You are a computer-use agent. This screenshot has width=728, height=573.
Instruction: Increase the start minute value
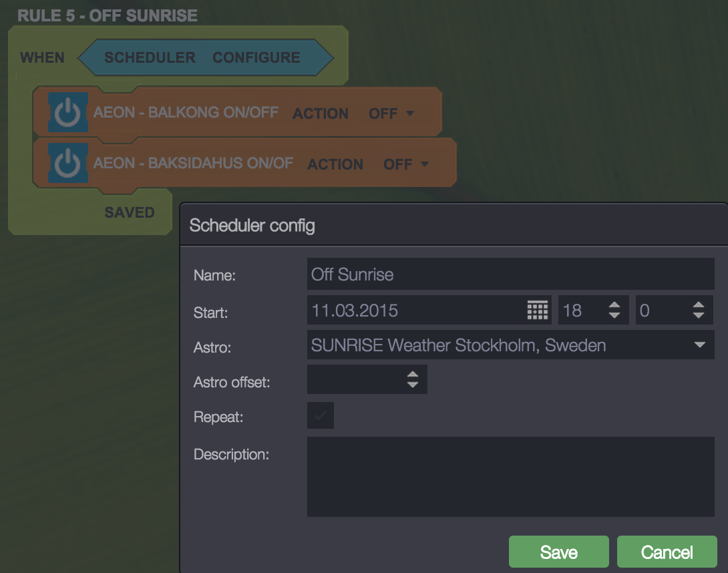pos(699,306)
